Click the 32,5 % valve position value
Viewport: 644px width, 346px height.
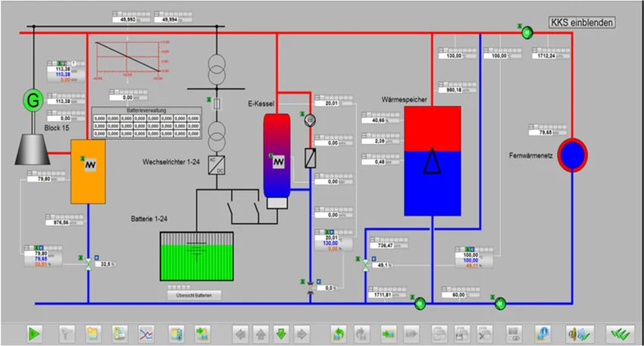pyautogui.click(x=105, y=264)
